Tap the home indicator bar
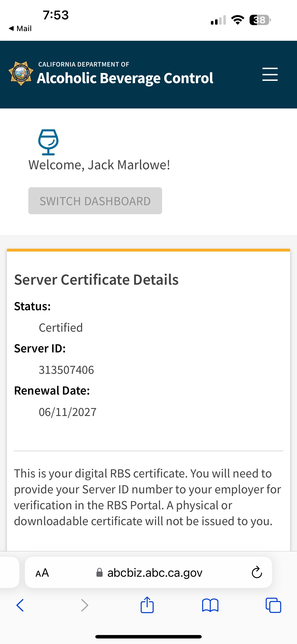The image size is (297, 644). tap(148, 636)
